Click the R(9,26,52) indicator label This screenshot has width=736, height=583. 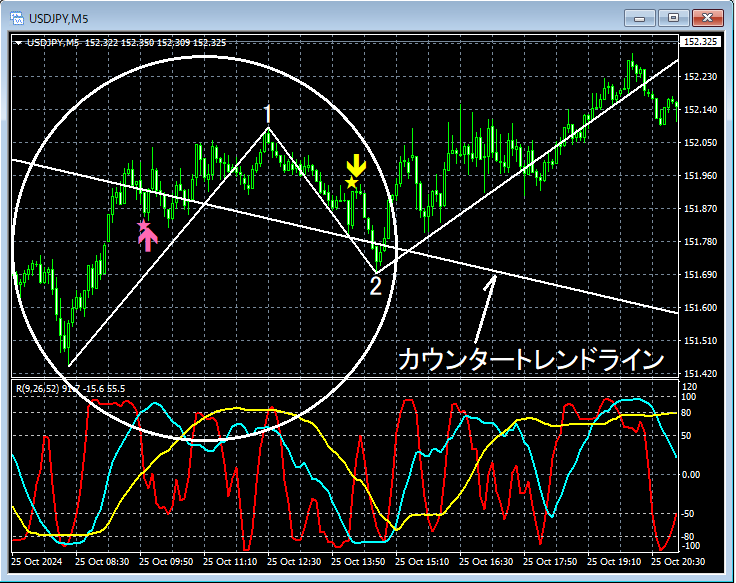(x=39, y=389)
